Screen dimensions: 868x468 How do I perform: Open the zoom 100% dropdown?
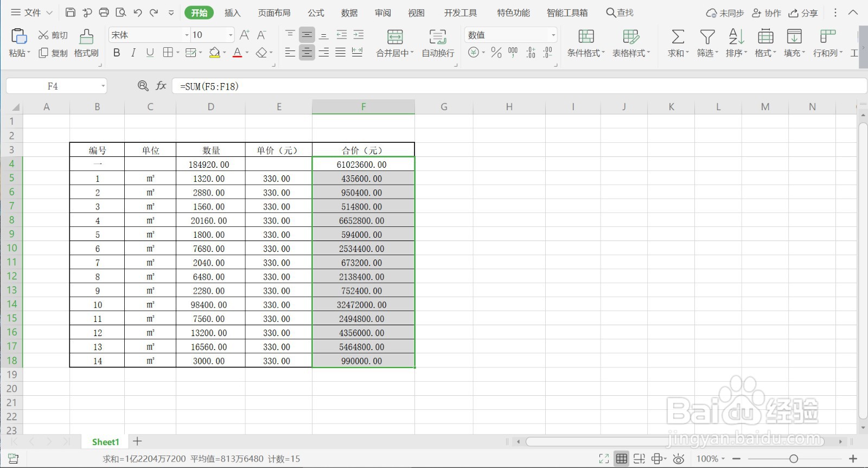[x=711, y=459]
